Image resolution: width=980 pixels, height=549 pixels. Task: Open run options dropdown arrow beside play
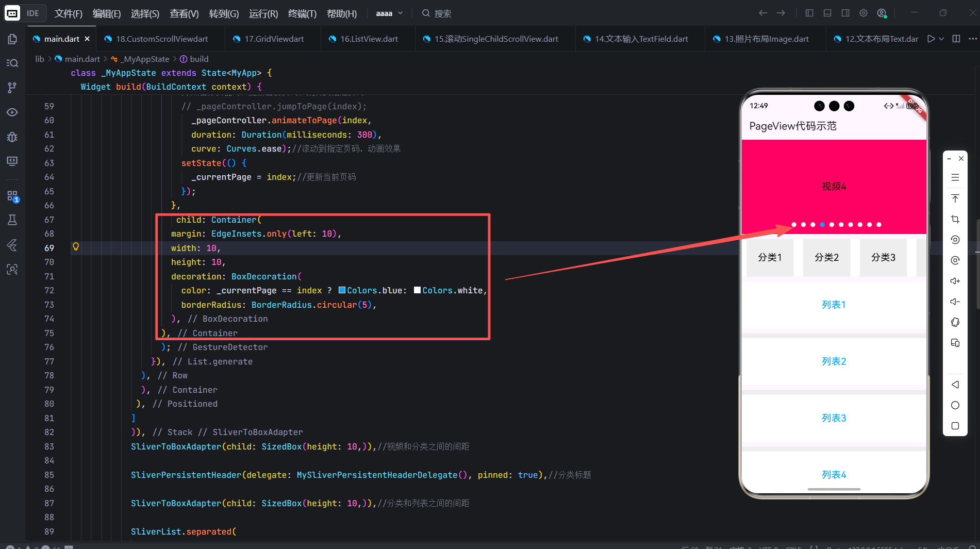tap(941, 39)
